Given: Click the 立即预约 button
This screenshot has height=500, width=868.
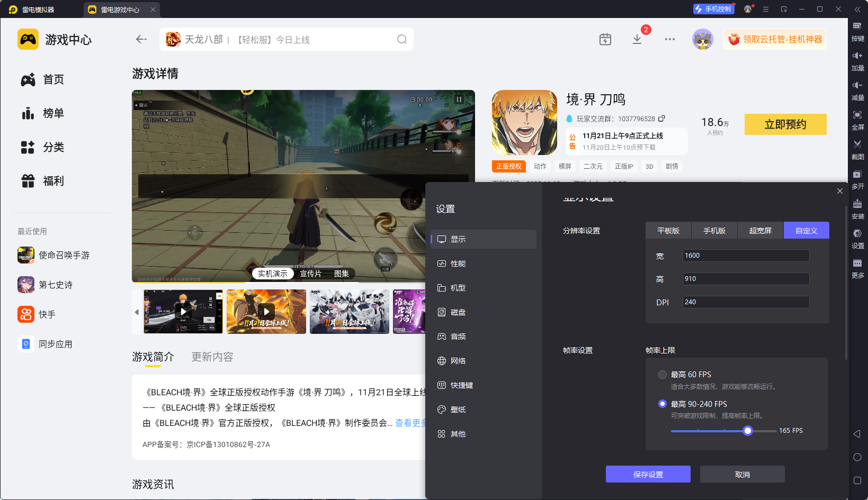Looking at the screenshot, I should pyautogui.click(x=785, y=124).
